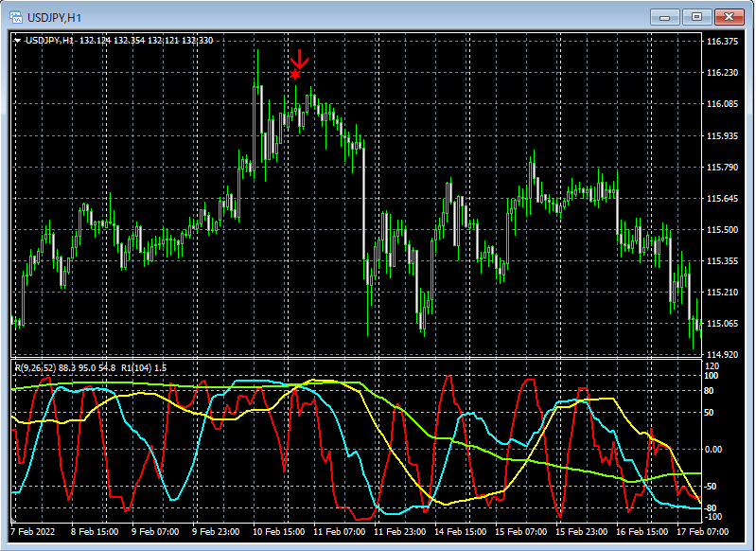
Task: Click the 8 Feb 15:00 time axis label
Action: (x=95, y=532)
